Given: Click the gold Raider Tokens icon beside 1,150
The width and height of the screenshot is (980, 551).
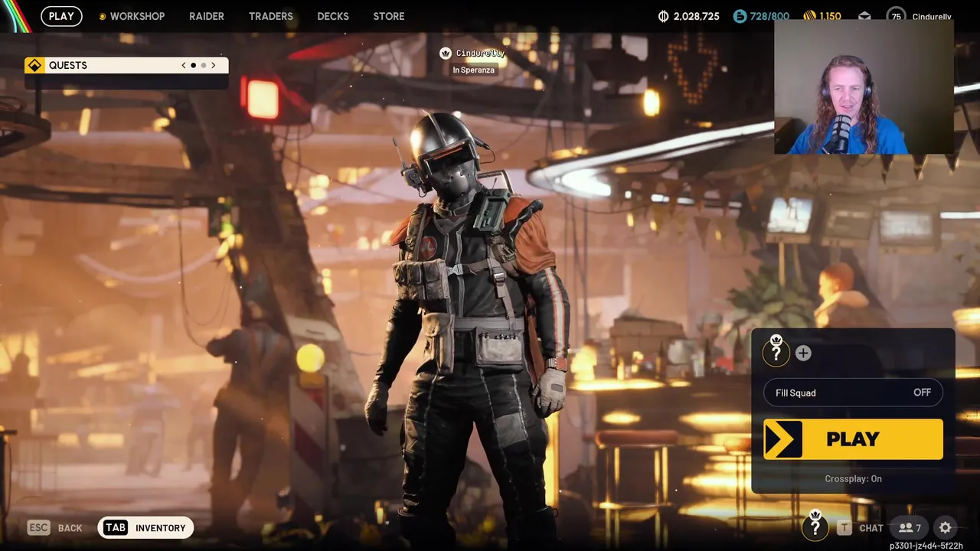Looking at the screenshot, I should [809, 16].
